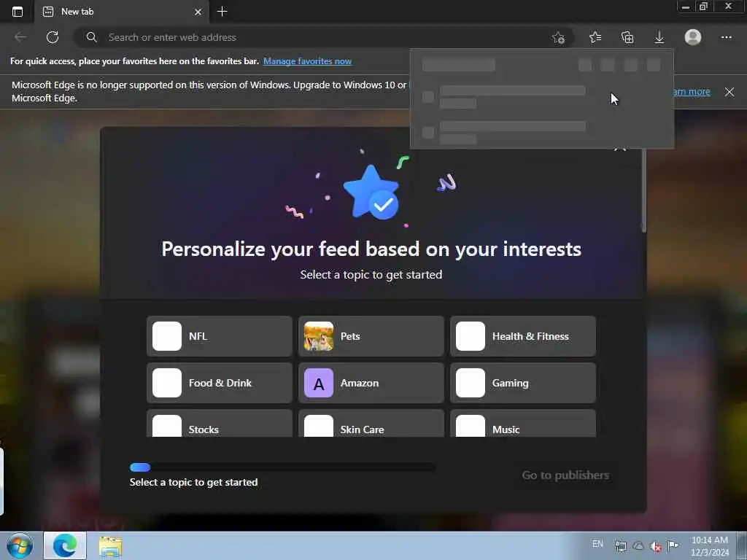The image size is (747, 560).
Task: Dismiss the Edge unsupported notification bar
Action: [x=729, y=91]
